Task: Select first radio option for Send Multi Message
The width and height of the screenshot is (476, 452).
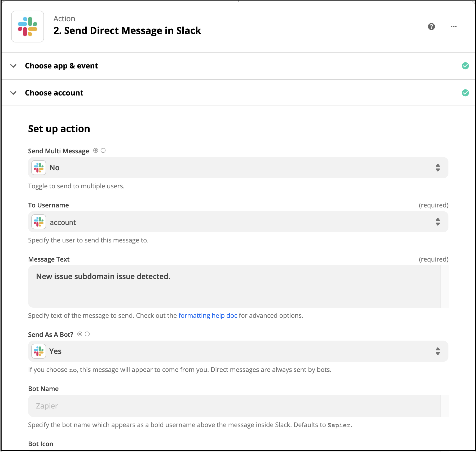Action: [x=96, y=151]
